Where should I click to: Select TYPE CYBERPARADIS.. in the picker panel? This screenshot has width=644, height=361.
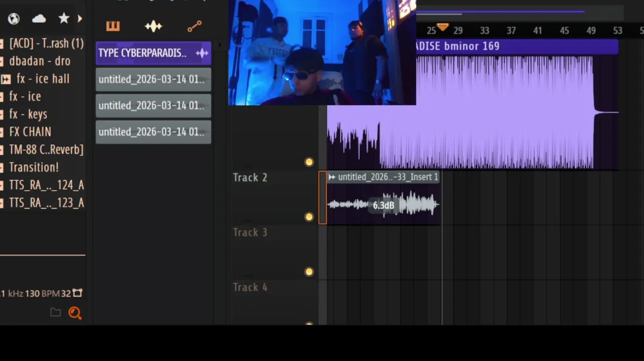153,53
